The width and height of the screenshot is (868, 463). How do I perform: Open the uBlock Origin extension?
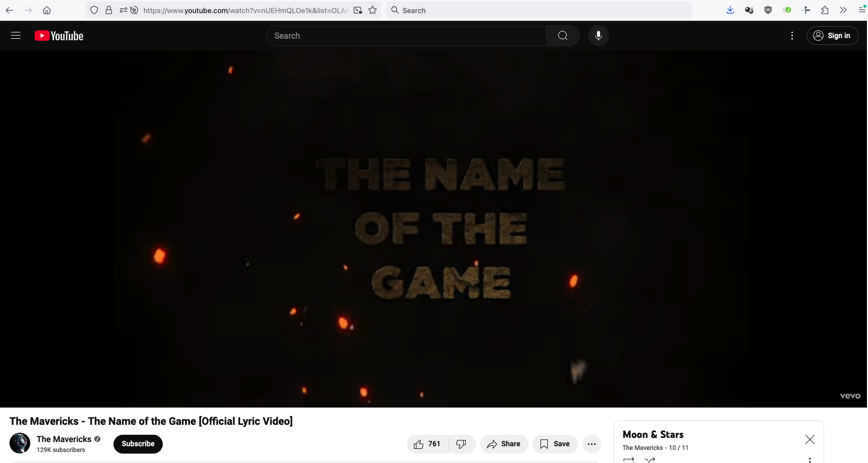pos(768,10)
